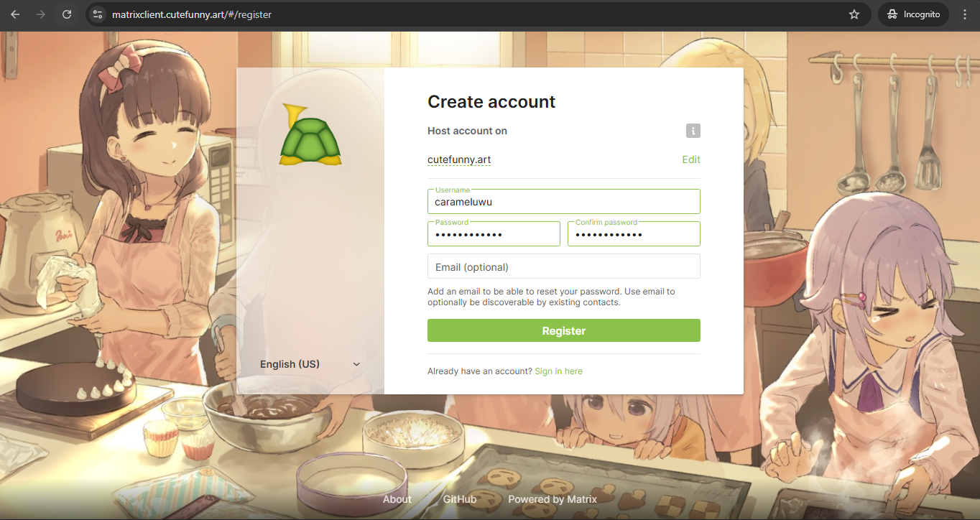This screenshot has width=980, height=520.
Task: Click the turtle shell logo
Action: (310, 134)
